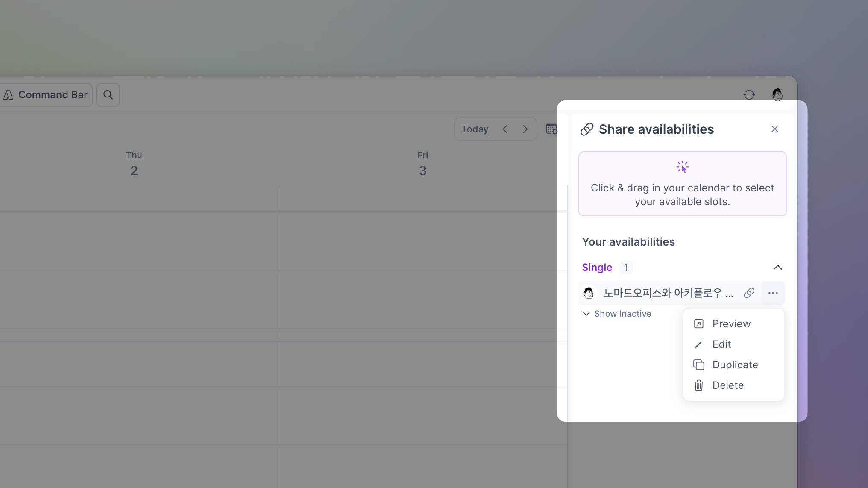Click the Single section label
The height and width of the screenshot is (488, 868).
click(597, 268)
